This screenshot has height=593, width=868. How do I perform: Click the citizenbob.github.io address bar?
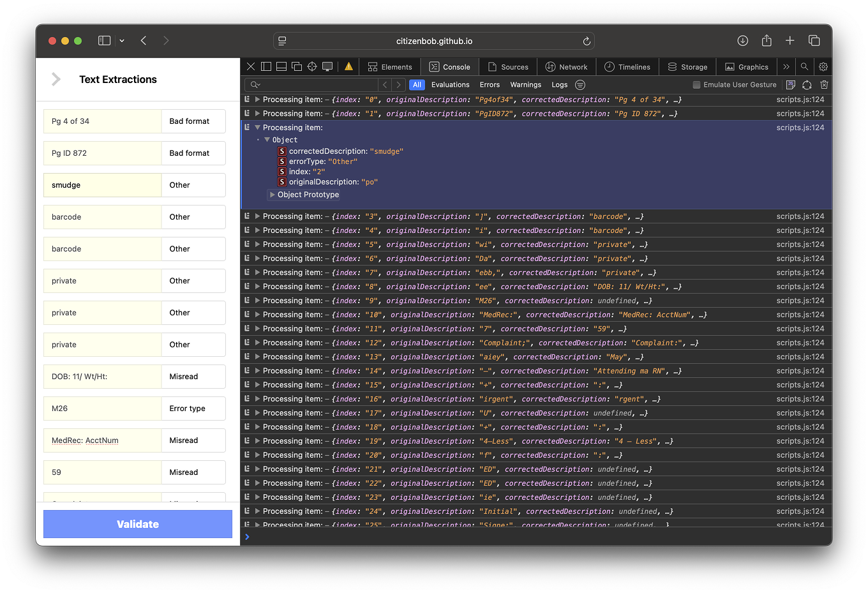(434, 41)
